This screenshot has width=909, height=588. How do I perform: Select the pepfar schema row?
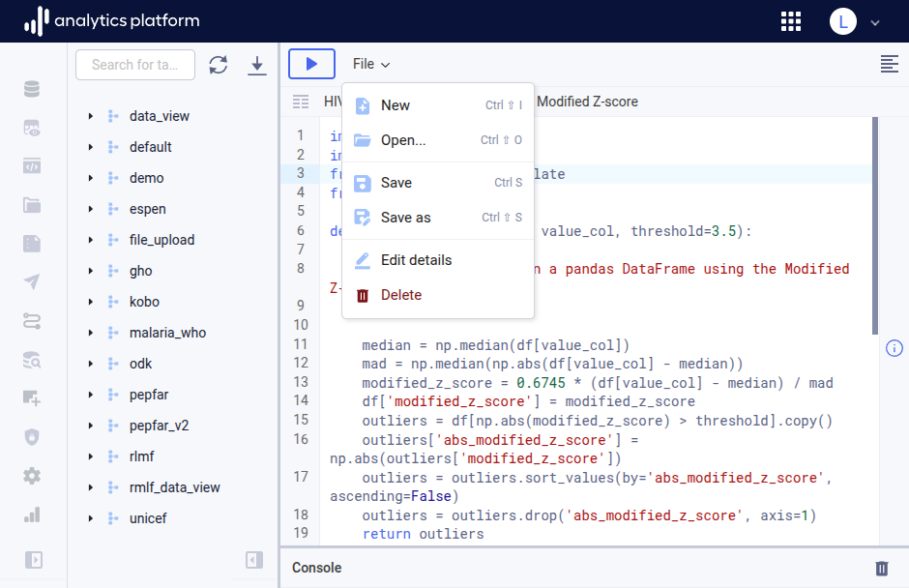pos(174,395)
